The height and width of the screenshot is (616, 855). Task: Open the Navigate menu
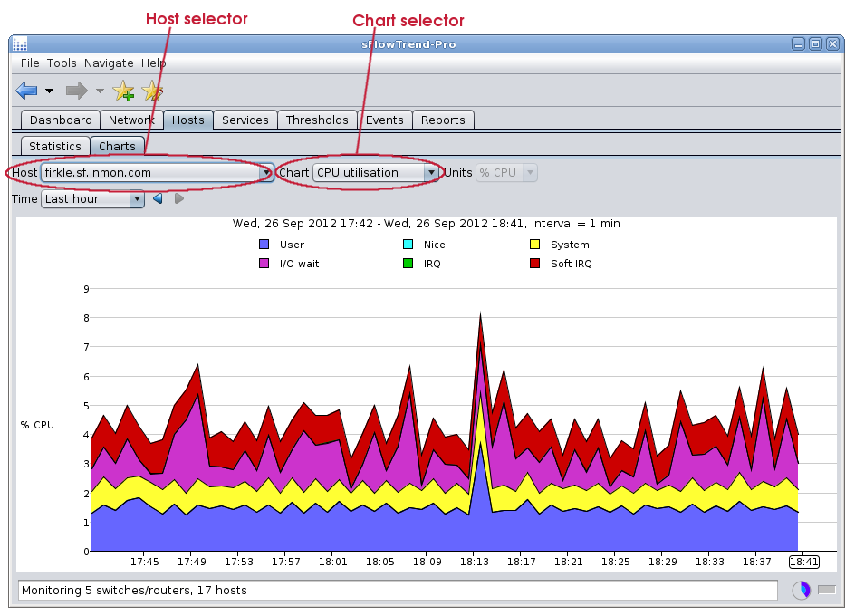(x=109, y=63)
